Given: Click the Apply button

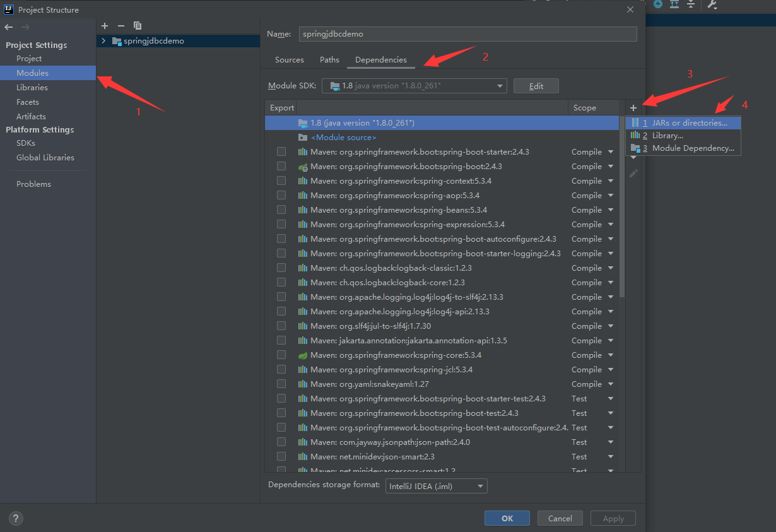Looking at the screenshot, I should coord(613,519).
